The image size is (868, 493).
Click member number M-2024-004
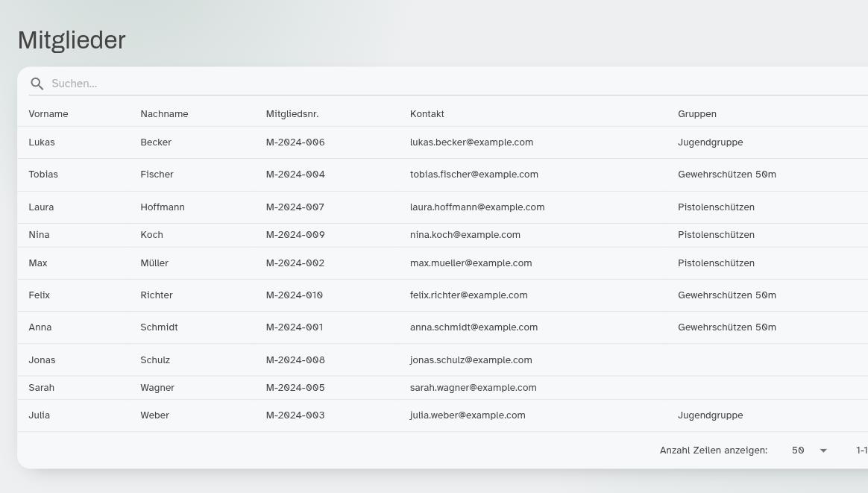[x=295, y=175]
